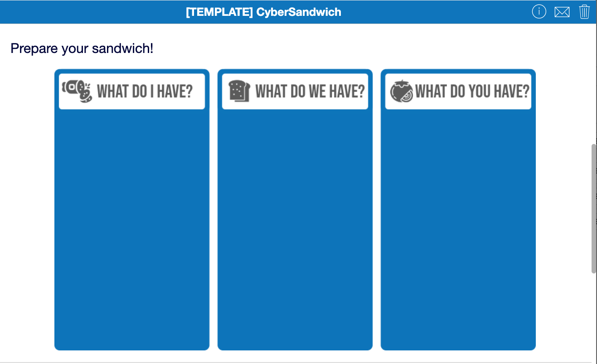Select the "WHAT DO WE HAVE?" heading text
This screenshot has width=597, height=364.
pyautogui.click(x=310, y=91)
